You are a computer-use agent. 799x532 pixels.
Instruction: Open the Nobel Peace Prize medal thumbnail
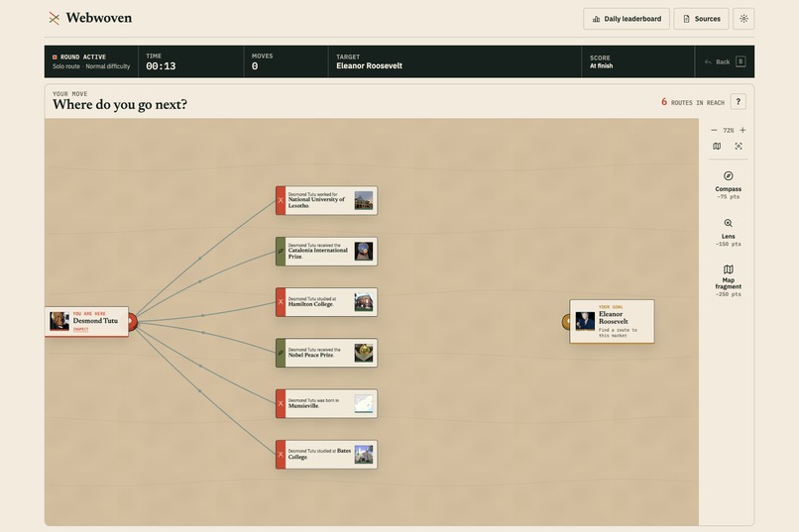(364, 353)
